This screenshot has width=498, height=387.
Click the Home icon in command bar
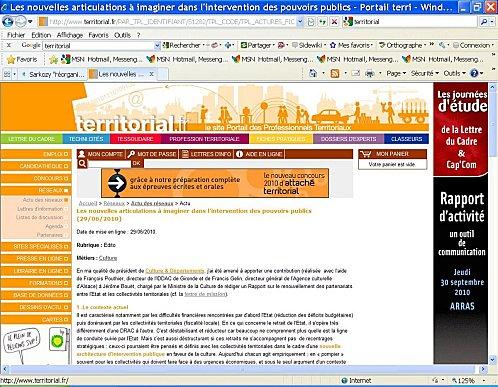[x=313, y=73]
